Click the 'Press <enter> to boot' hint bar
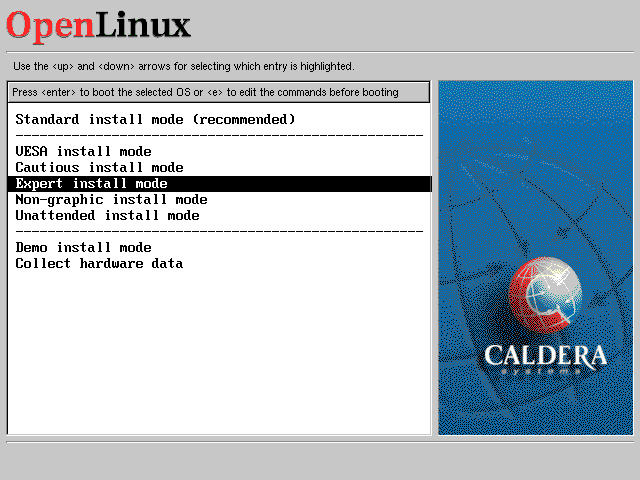Image resolution: width=640 pixels, height=480 pixels. [219, 92]
